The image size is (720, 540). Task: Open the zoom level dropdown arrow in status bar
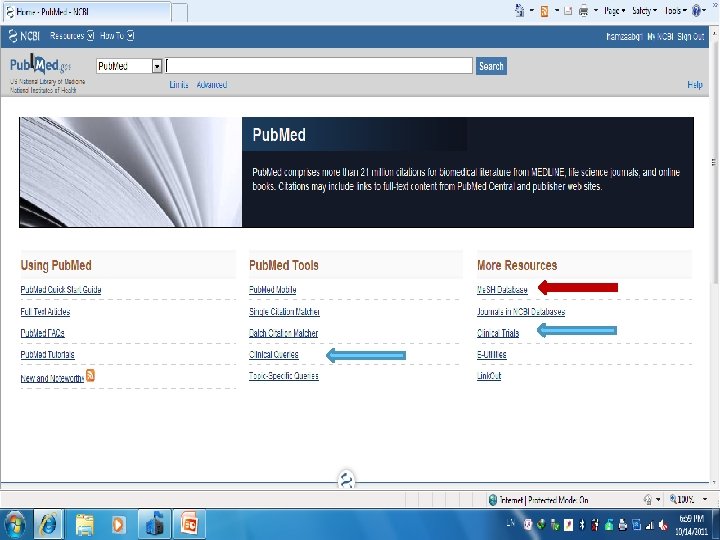[705, 499]
